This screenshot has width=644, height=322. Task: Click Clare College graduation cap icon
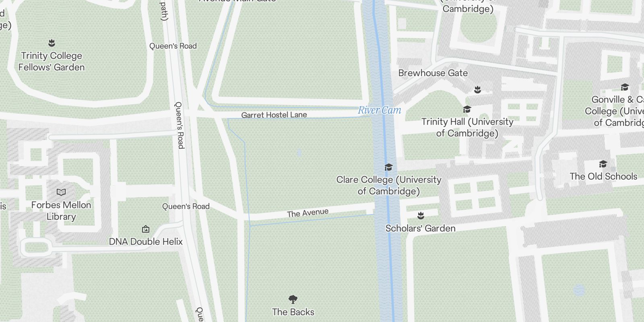[388, 167]
